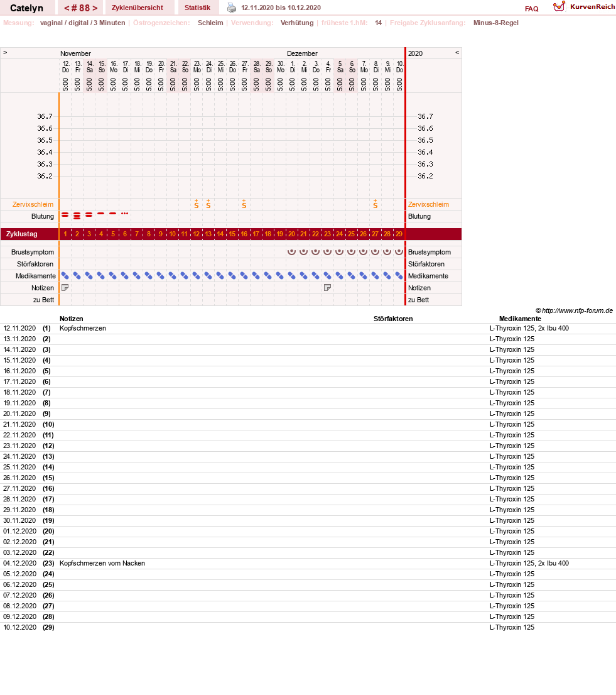Open the note icon on cycle day 1
616x695 pixels.
pyautogui.click(x=65, y=288)
